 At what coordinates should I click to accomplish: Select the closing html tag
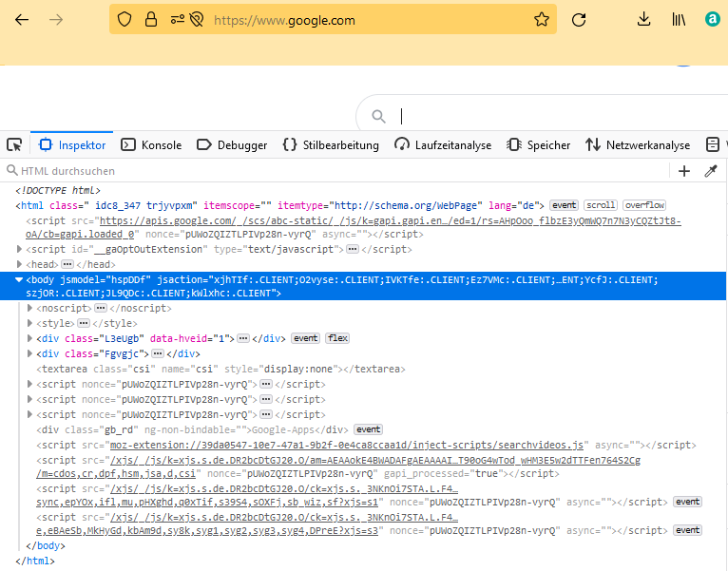pos(35,561)
